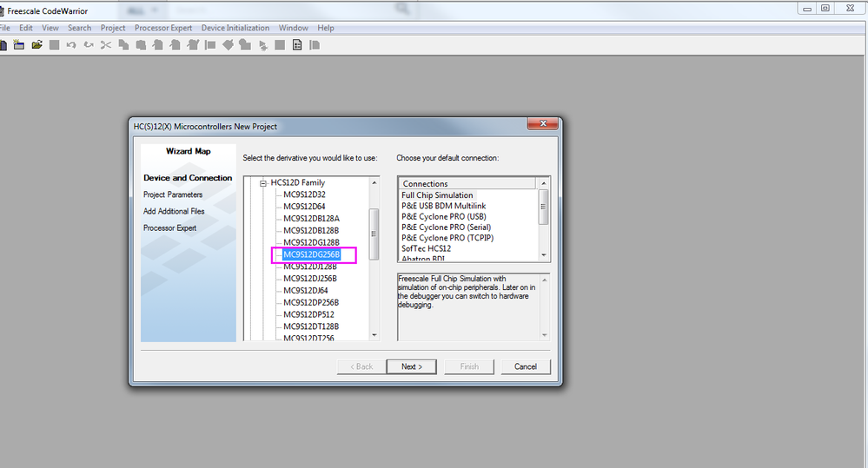Click Device and Connection wizard step
868x468 pixels.
pos(188,178)
